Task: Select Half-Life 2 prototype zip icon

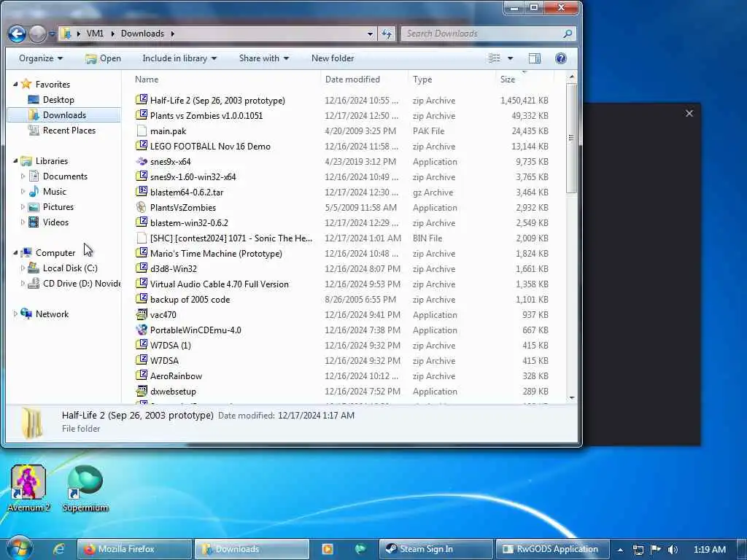Action: coord(142,99)
